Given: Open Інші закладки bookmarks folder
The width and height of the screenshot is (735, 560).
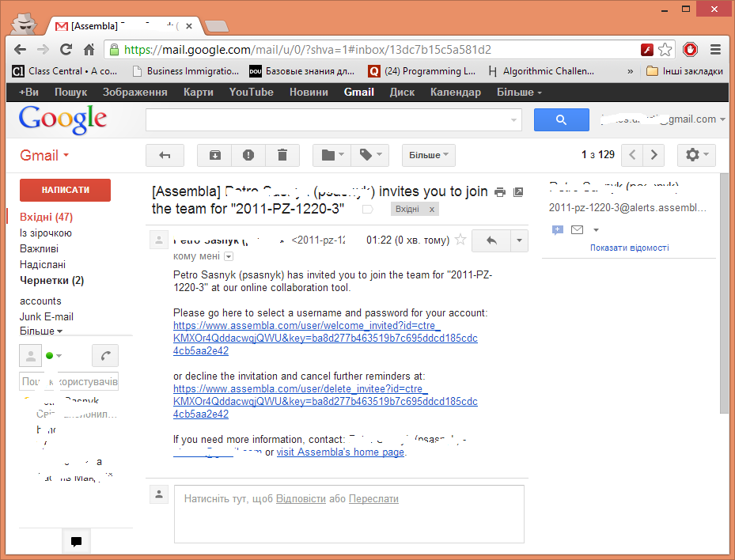Looking at the screenshot, I should pos(684,71).
